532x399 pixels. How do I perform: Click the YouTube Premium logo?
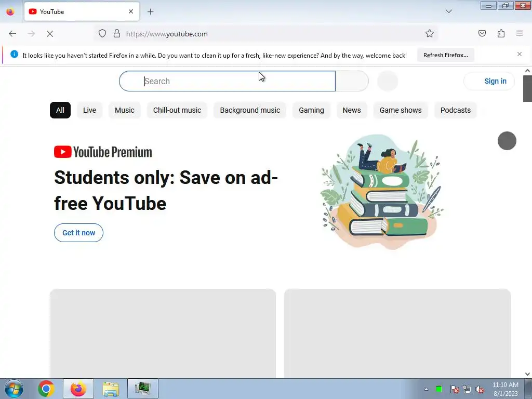(x=103, y=152)
